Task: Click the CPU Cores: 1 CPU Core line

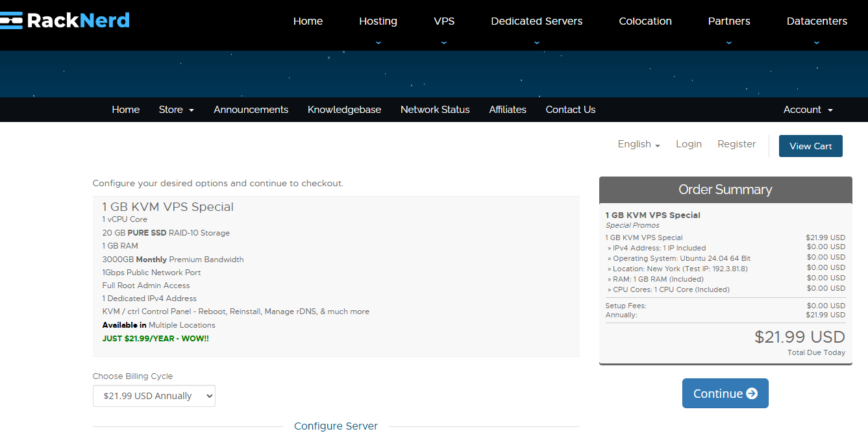Action: click(x=668, y=289)
